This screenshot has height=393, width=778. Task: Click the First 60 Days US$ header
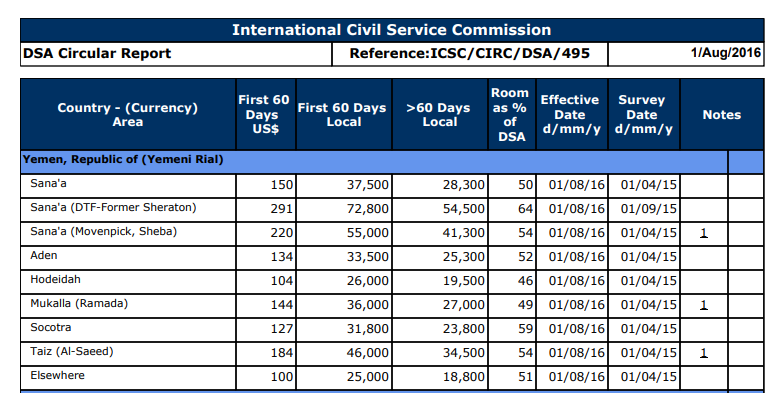[x=266, y=114]
